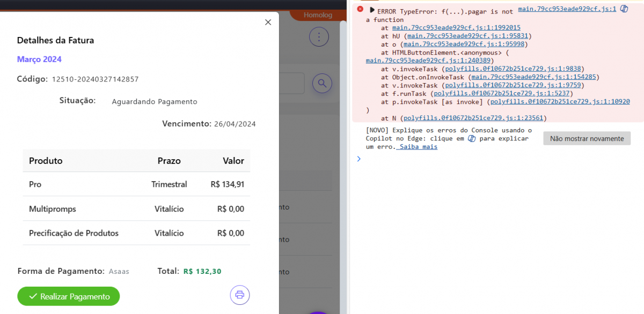Open the f.runTask polyfills source link

click(x=503, y=93)
